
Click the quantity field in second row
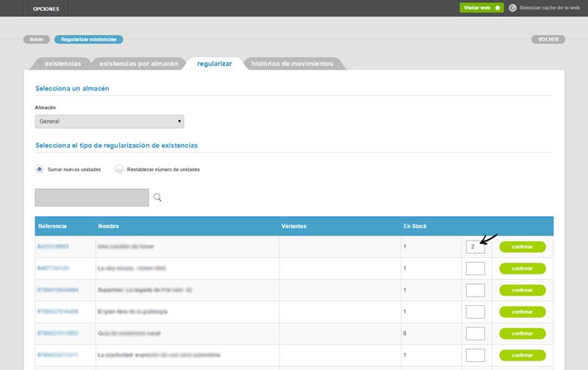475,268
